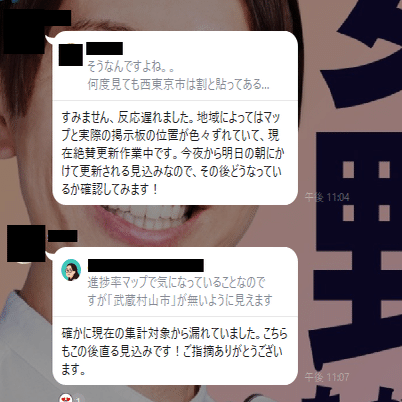The height and width of the screenshot is (402, 402).
Task: Click the long redacted name in the second quote
Action: point(146,265)
